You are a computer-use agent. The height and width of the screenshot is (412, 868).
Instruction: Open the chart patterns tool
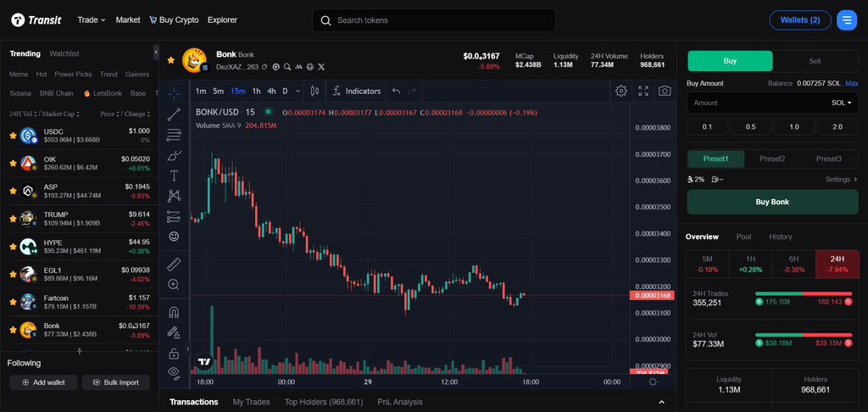[x=174, y=196]
